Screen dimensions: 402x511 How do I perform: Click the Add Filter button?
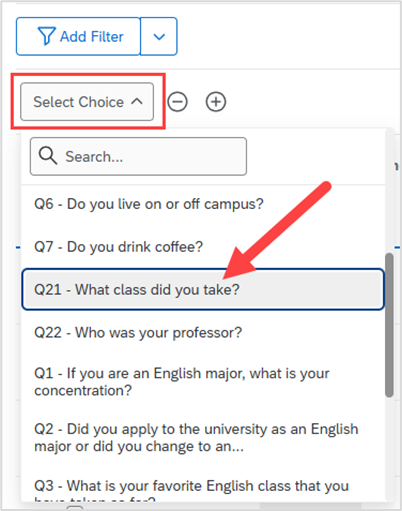(x=78, y=36)
